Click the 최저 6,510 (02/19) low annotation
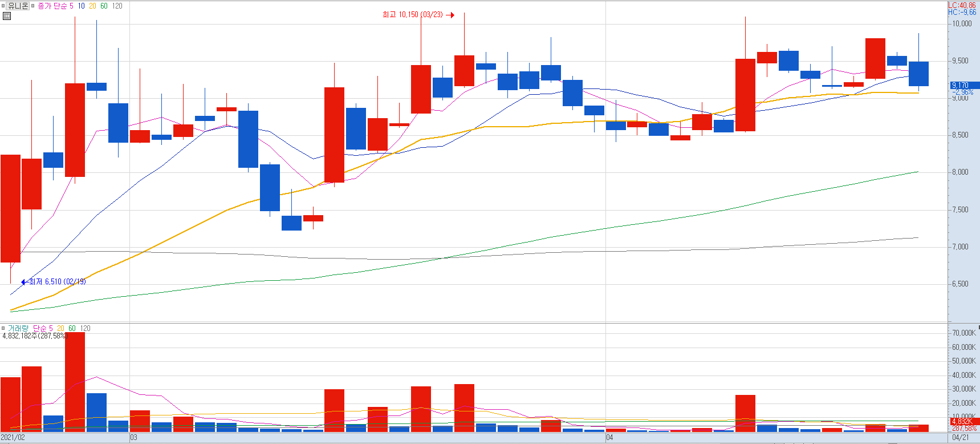 54,282
